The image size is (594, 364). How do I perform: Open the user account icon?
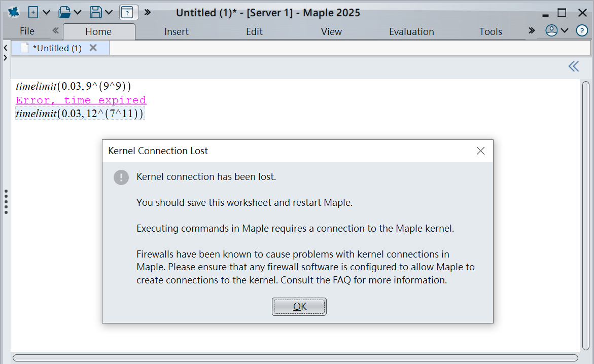coord(551,31)
